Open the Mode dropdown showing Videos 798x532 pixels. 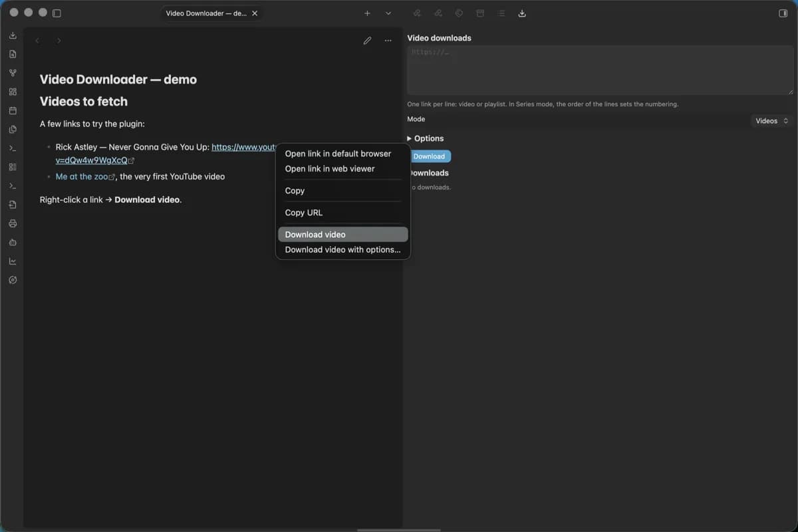point(771,121)
